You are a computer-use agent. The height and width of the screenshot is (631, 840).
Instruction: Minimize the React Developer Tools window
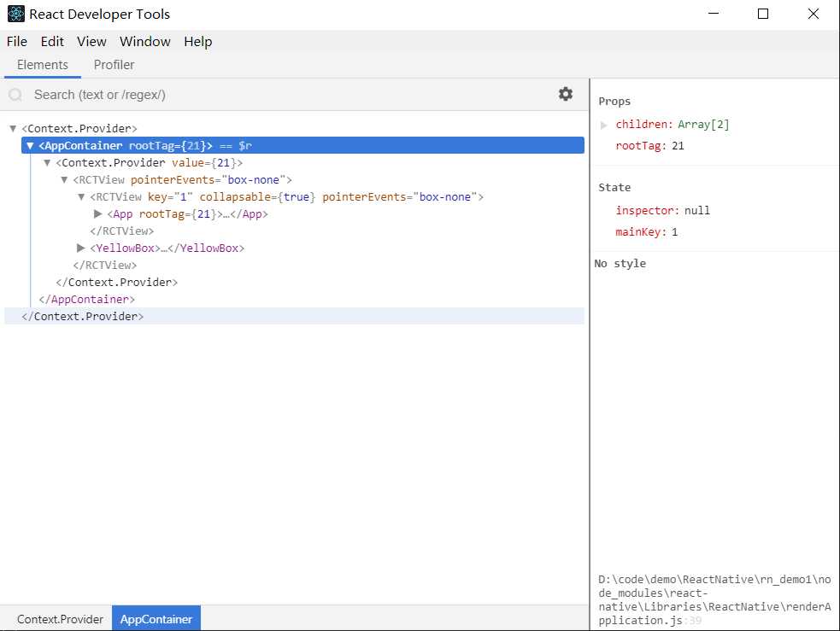click(x=714, y=14)
